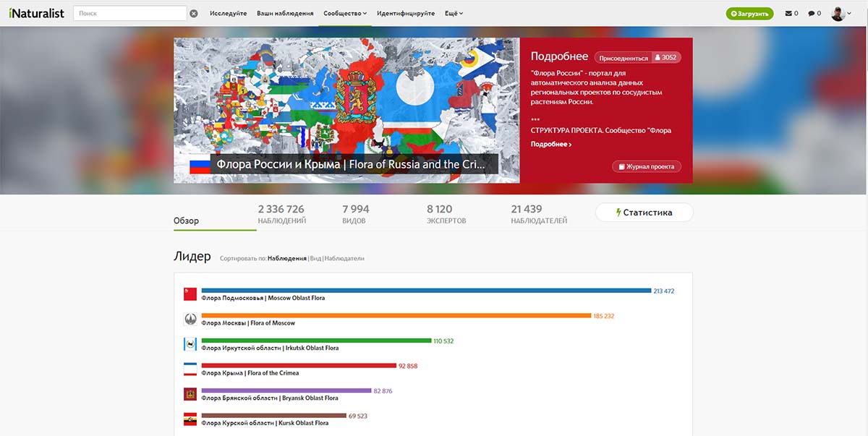
Task: Open the Подробнее read more link
Action: pos(551,144)
